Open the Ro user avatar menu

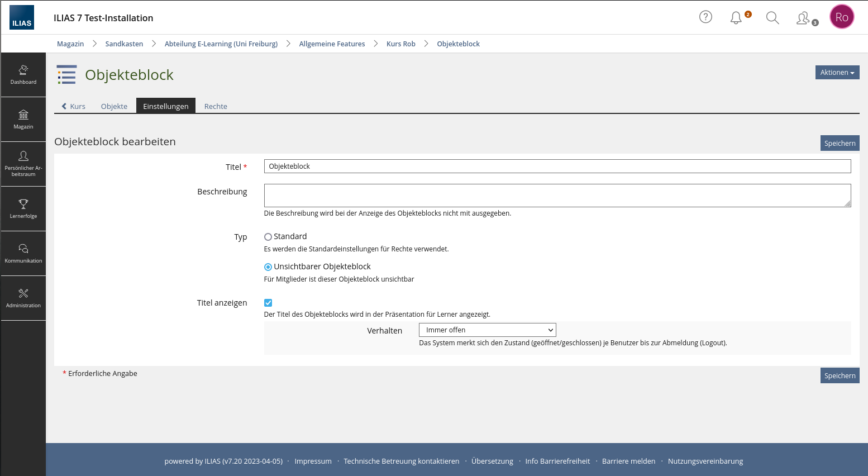[842, 17]
